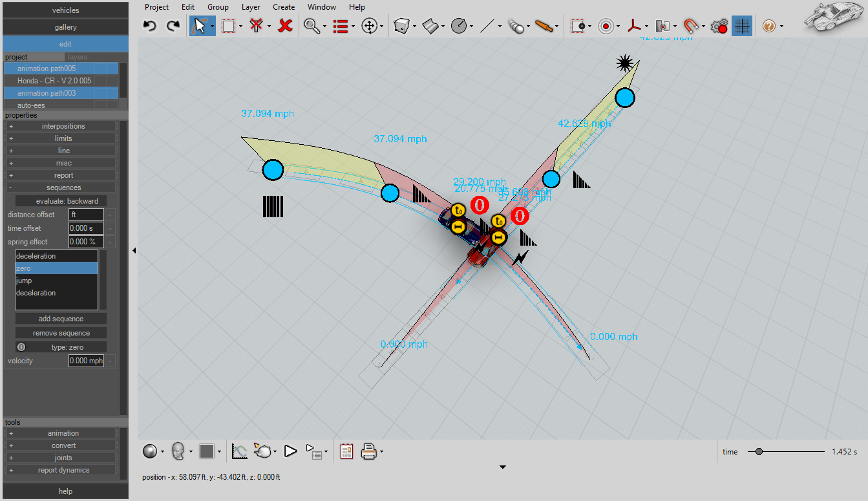Open the gallery panel button
The width and height of the screenshot is (868, 501).
tap(66, 27)
